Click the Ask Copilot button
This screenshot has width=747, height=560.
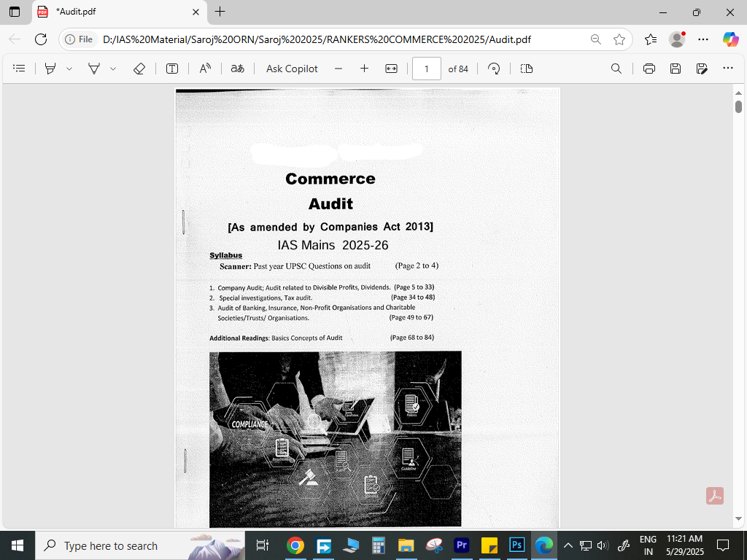[x=292, y=69]
